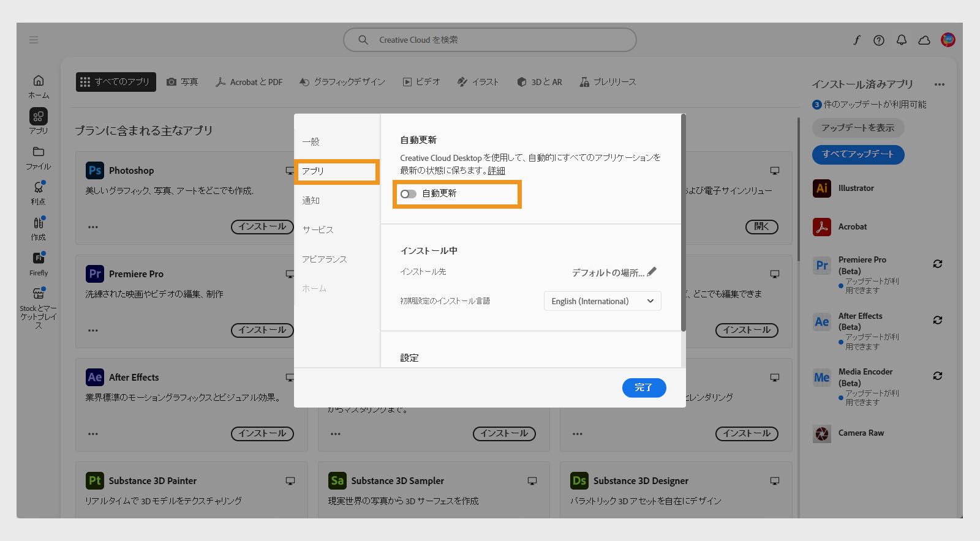Click the main apps list scrollbar

point(797,190)
